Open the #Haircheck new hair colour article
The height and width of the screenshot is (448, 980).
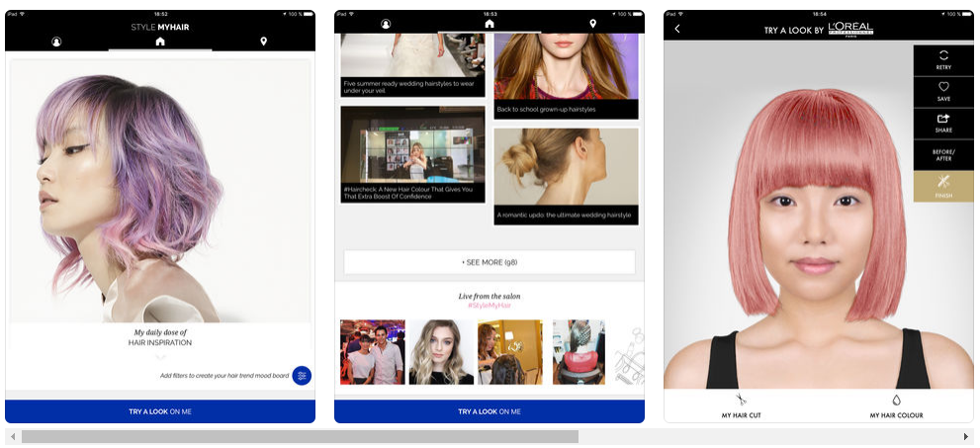pyautogui.click(x=412, y=154)
